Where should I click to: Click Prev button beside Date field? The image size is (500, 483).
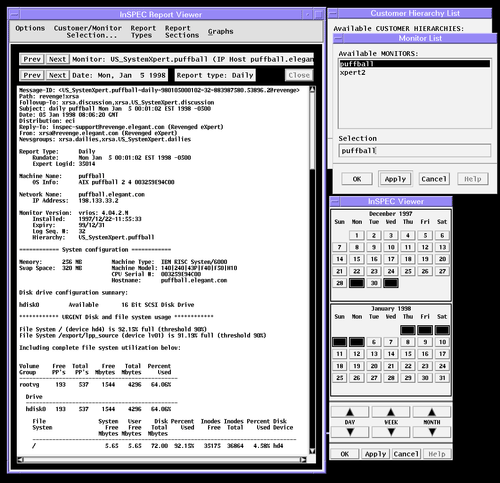pyautogui.click(x=32, y=75)
